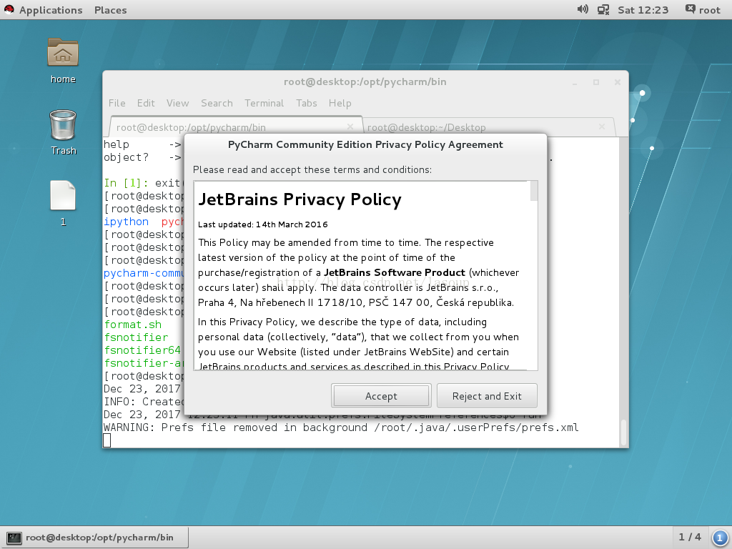The image size is (732, 549).
Task: Click the privacy policy scrollbar thumb
Action: pyautogui.click(x=534, y=191)
